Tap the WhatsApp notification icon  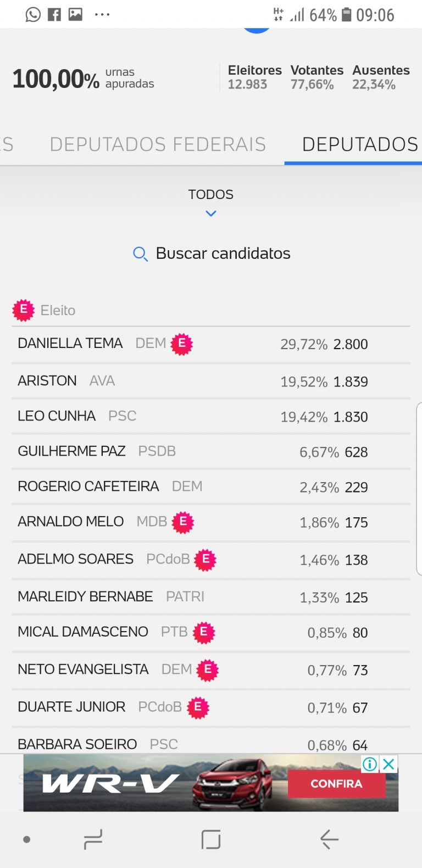(33, 15)
